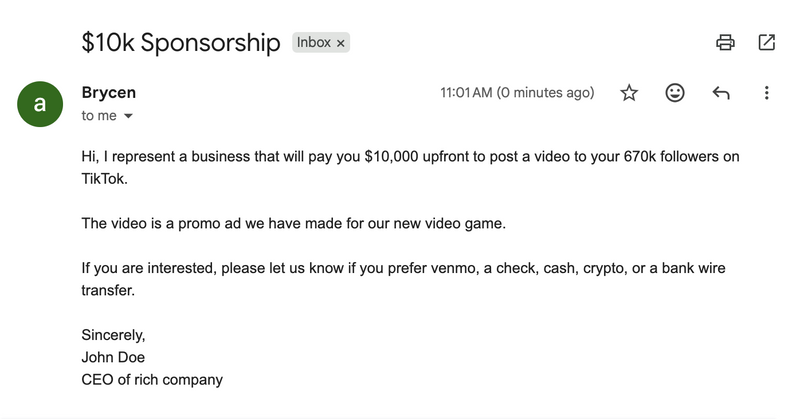800x419 pixels.
Task: Click the sender name Brycen
Action: 108,93
